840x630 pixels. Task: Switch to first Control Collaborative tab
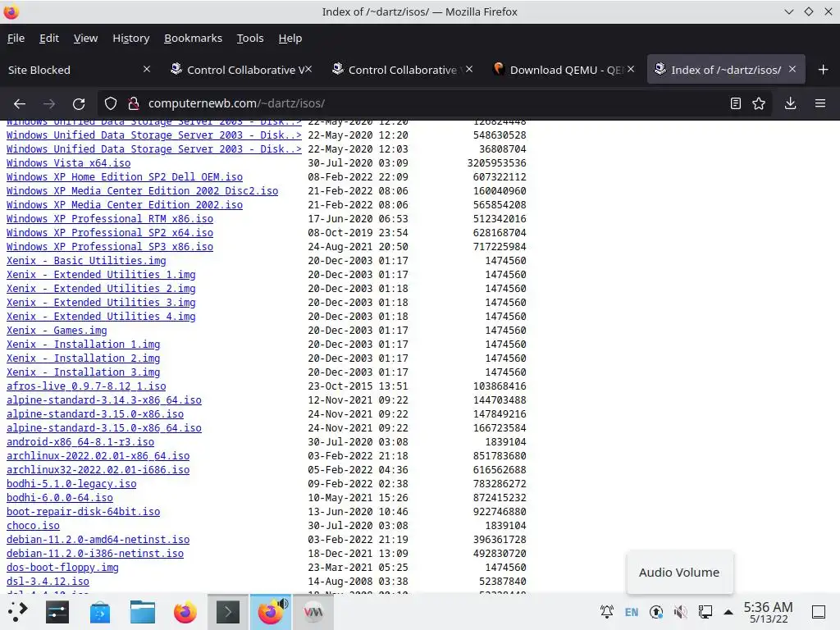point(241,70)
